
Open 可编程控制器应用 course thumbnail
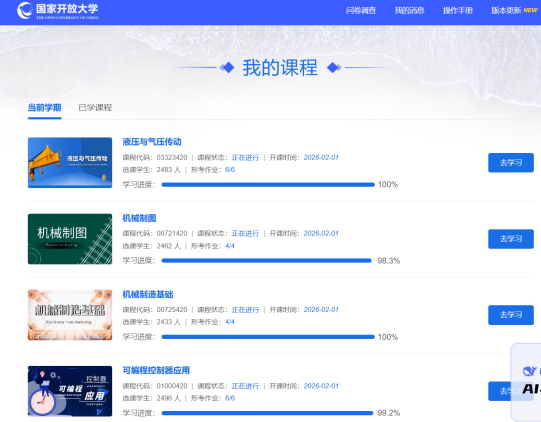coord(70,391)
